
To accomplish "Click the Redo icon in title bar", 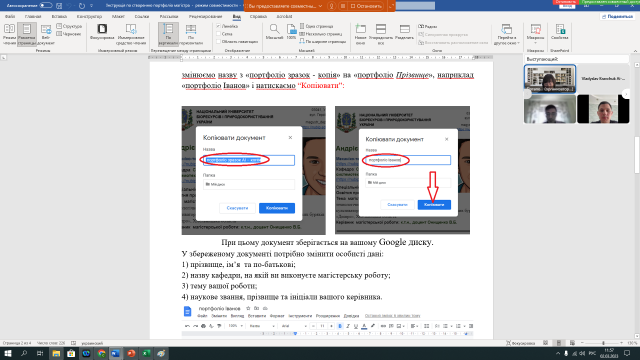I will point(82,6).
